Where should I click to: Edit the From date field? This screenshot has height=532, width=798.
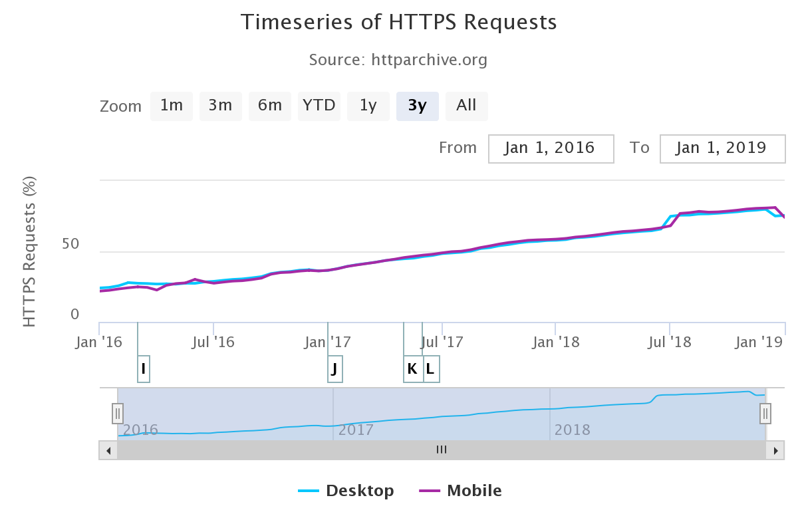pyautogui.click(x=551, y=148)
